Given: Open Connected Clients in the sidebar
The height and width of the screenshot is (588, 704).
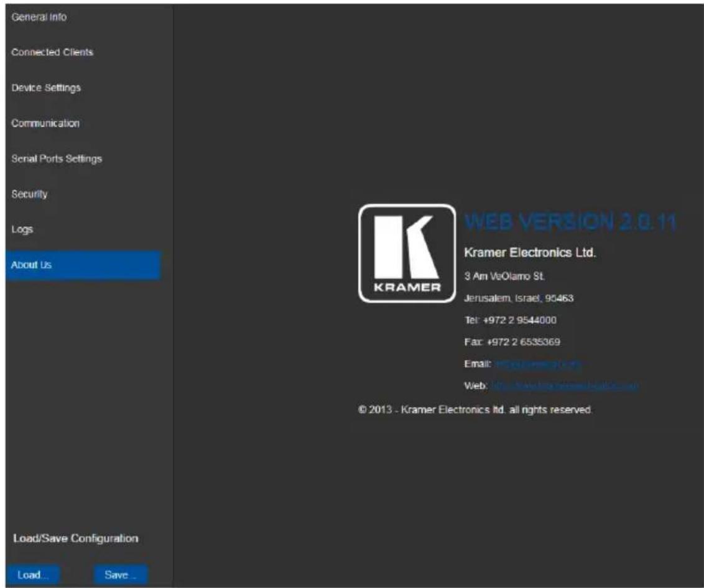Looking at the screenshot, I should point(52,52).
